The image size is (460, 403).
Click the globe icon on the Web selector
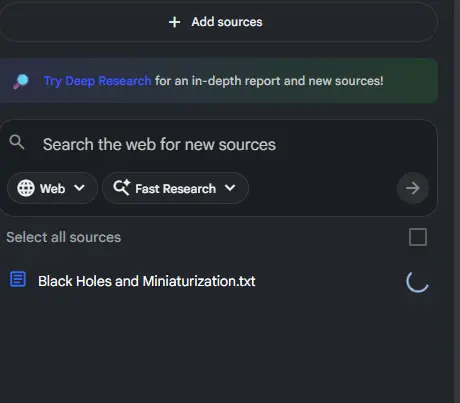coord(26,188)
